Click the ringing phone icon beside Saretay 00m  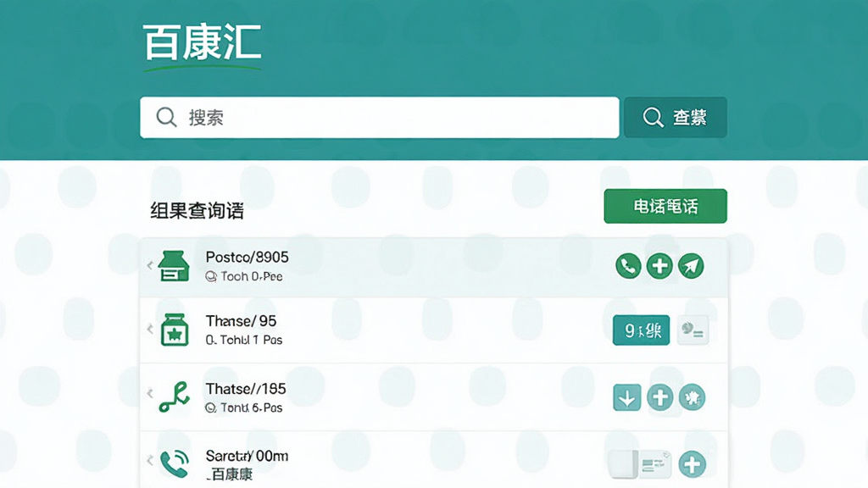(175, 463)
